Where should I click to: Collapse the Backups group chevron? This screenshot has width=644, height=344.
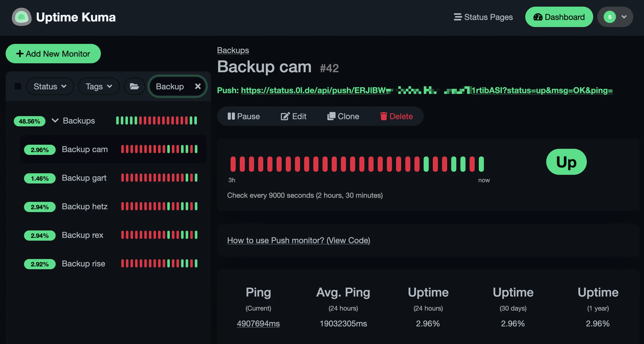pyautogui.click(x=55, y=120)
